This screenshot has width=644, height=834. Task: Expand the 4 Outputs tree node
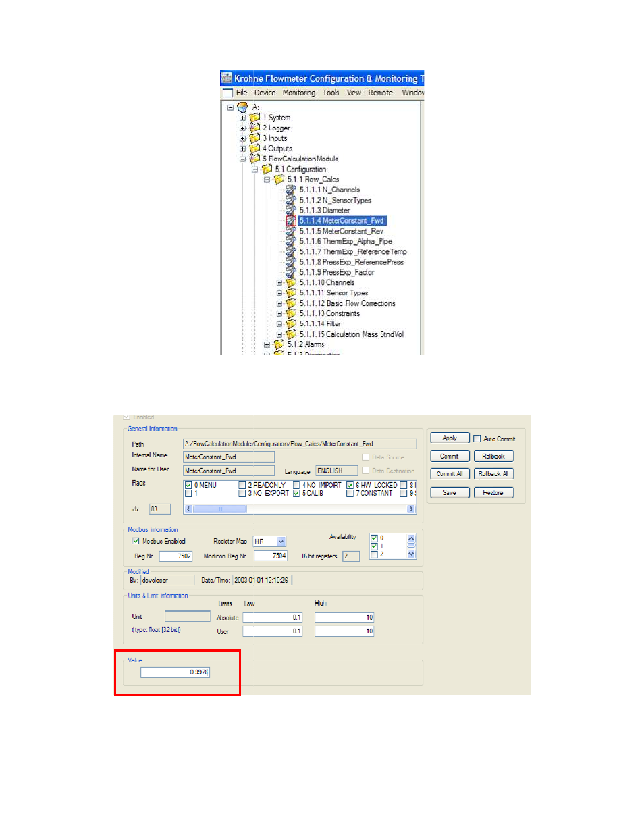point(242,149)
